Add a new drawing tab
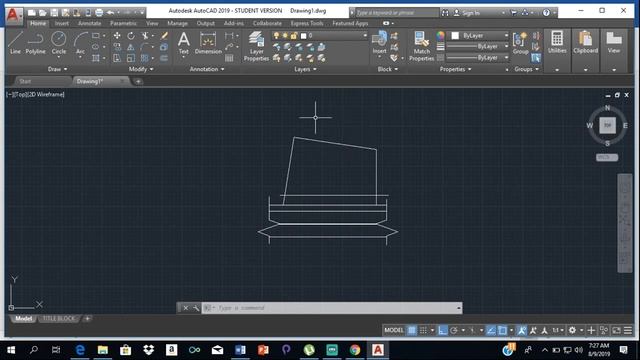The width and height of the screenshot is (640, 360). click(138, 81)
